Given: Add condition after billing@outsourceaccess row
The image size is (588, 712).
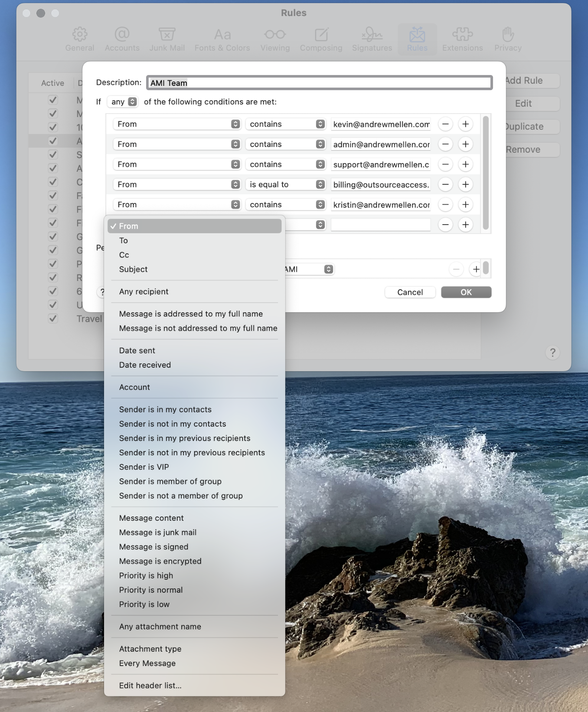Looking at the screenshot, I should point(465,184).
